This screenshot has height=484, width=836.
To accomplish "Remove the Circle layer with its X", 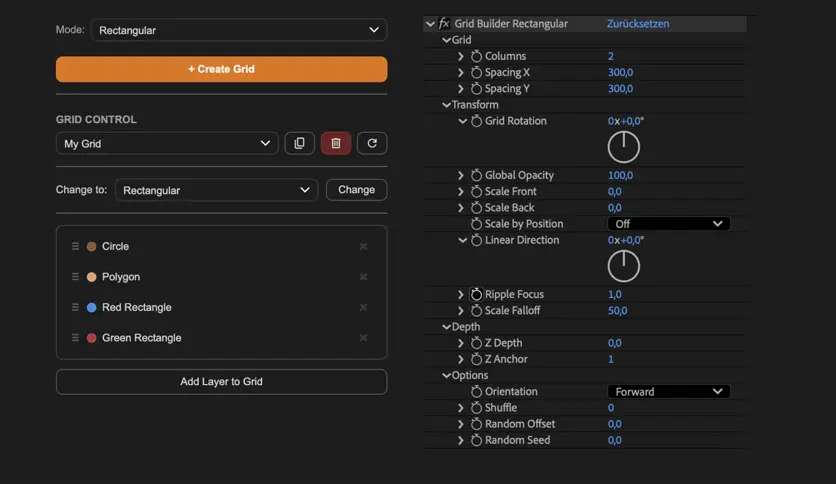I will tap(363, 246).
